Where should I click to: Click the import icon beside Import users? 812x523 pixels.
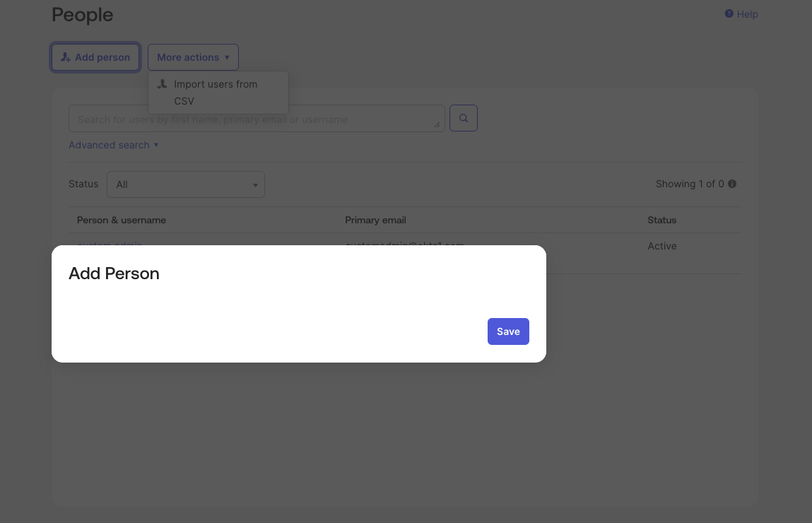[x=162, y=84]
